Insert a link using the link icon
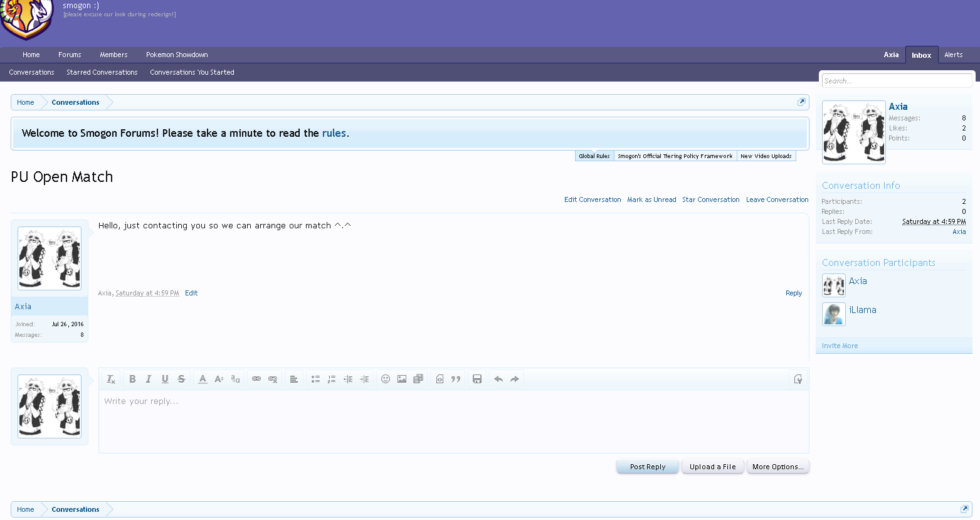Image resolution: width=980 pixels, height=520 pixels. (x=256, y=379)
